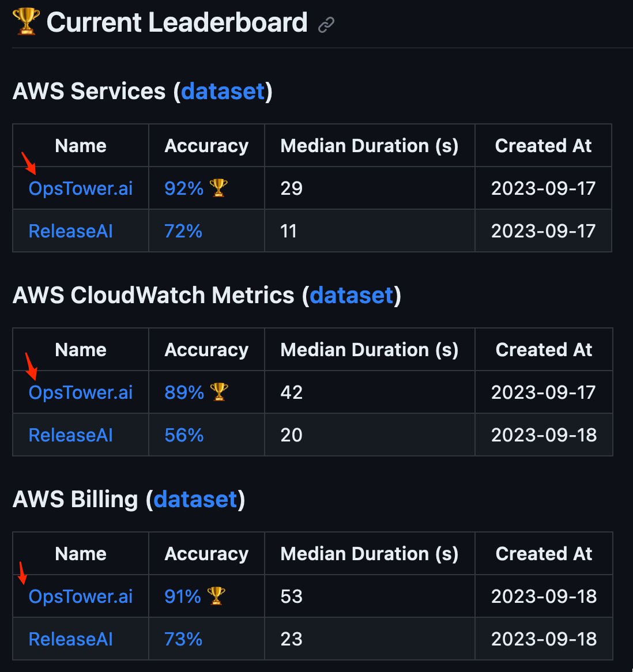Open the AWS CloudWatch Metrics dataset link
The height and width of the screenshot is (672, 633).
pos(352,295)
